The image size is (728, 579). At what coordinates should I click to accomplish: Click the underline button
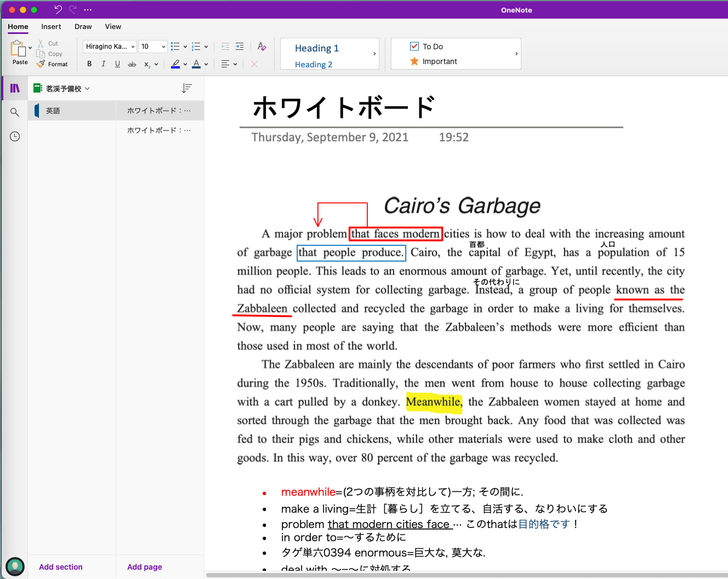pos(117,64)
